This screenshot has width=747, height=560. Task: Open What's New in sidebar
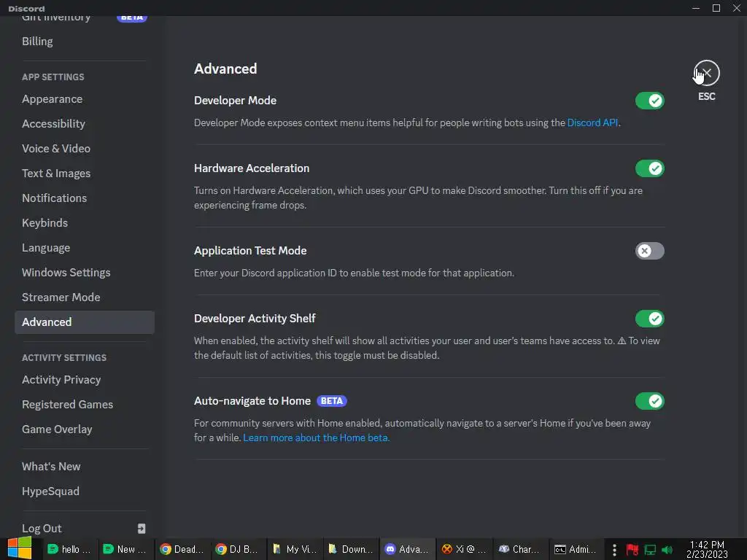[85, 467]
